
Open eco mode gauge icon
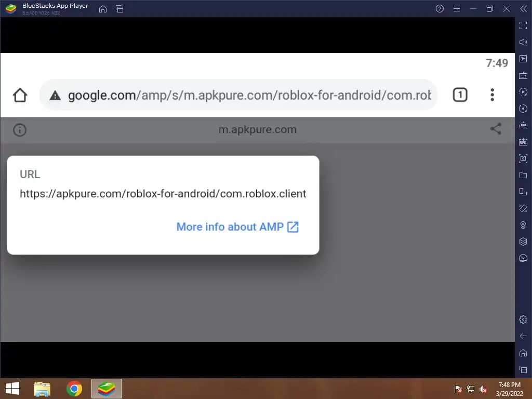coord(523,258)
